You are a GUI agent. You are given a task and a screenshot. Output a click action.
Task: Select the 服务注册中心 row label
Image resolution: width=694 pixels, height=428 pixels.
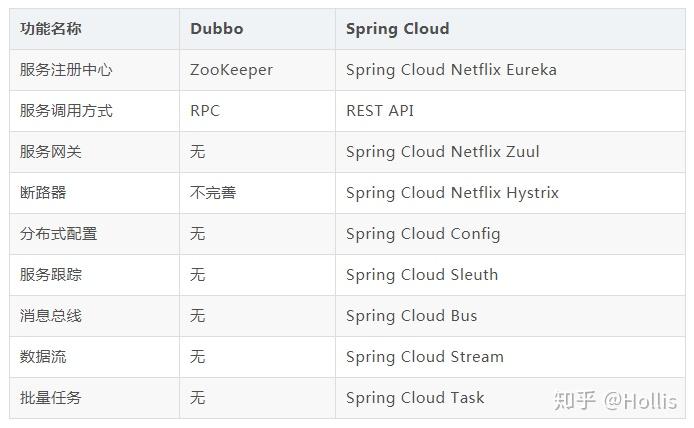click(x=66, y=70)
